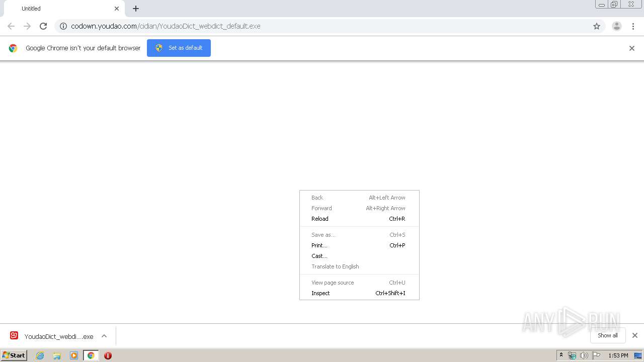Select Save as... in the context menu
The image size is (644, 362).
pos(359,235)
